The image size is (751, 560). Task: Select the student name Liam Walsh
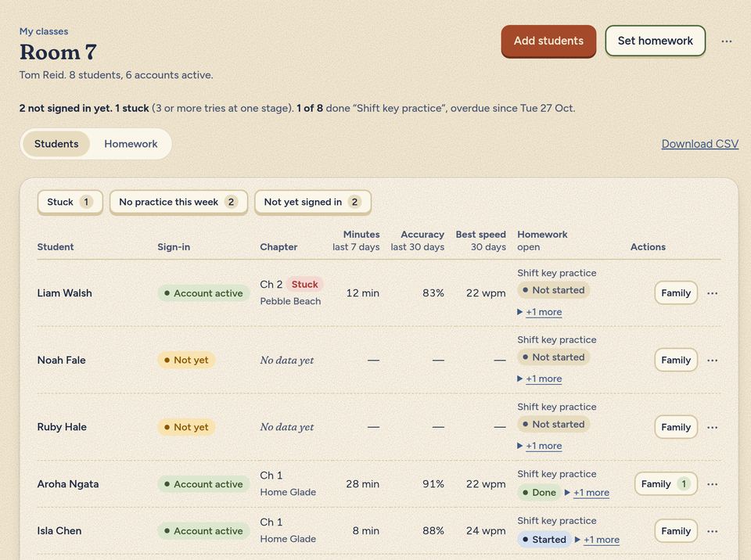tap(65, 293)
